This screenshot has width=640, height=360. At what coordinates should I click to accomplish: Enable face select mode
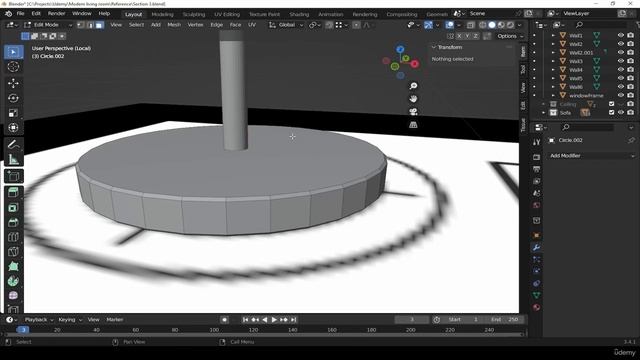pyautogui.click(x=99, y=25)
